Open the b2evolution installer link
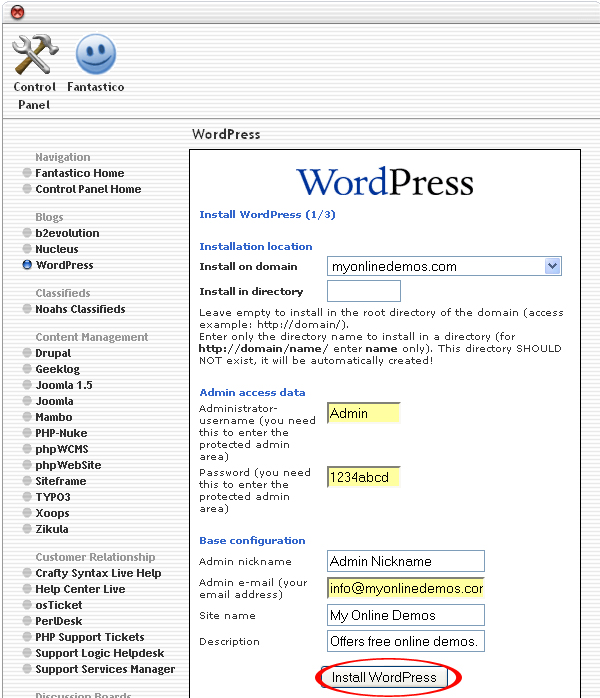This screenshot has width=600, height=698. point(67,233)
